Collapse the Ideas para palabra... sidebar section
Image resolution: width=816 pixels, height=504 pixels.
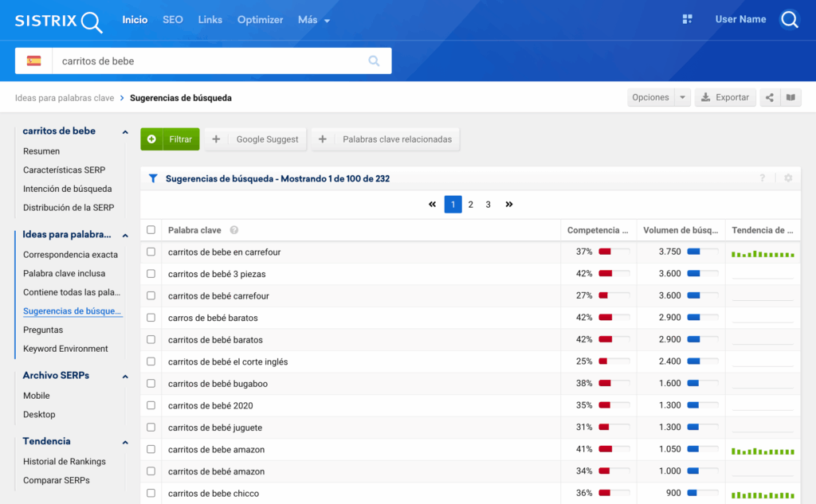(x=125, y=236)
